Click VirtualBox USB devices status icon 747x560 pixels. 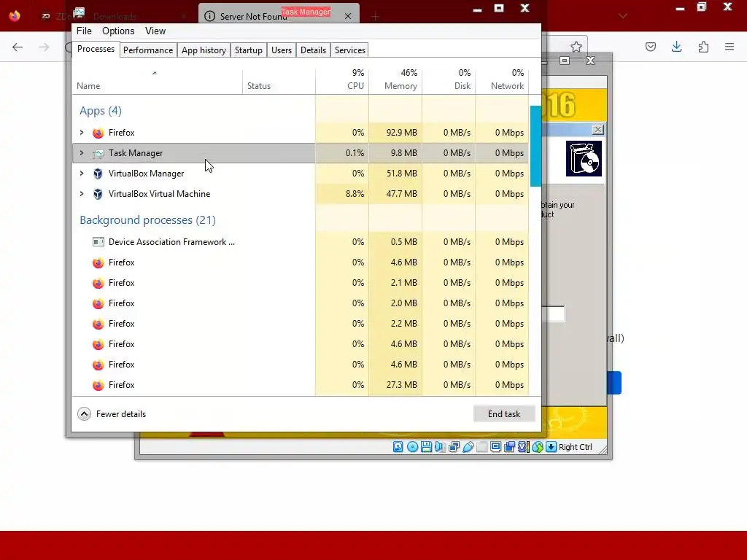pos(468,447)
